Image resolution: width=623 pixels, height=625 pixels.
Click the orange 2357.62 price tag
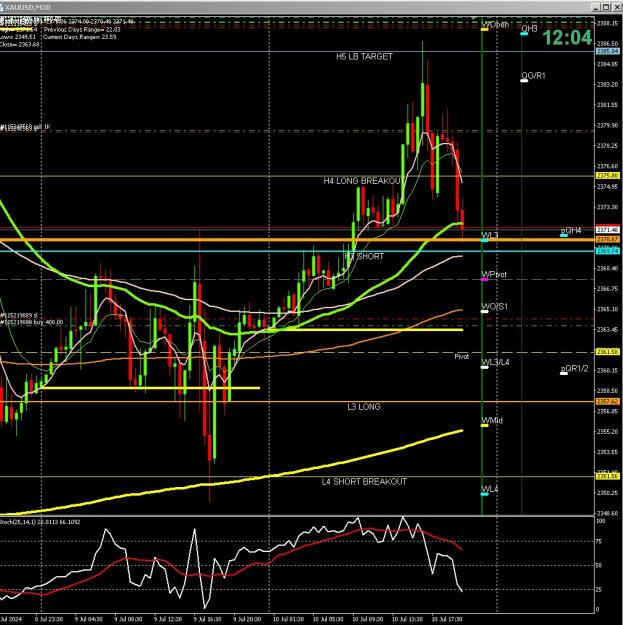pos(607,402)
